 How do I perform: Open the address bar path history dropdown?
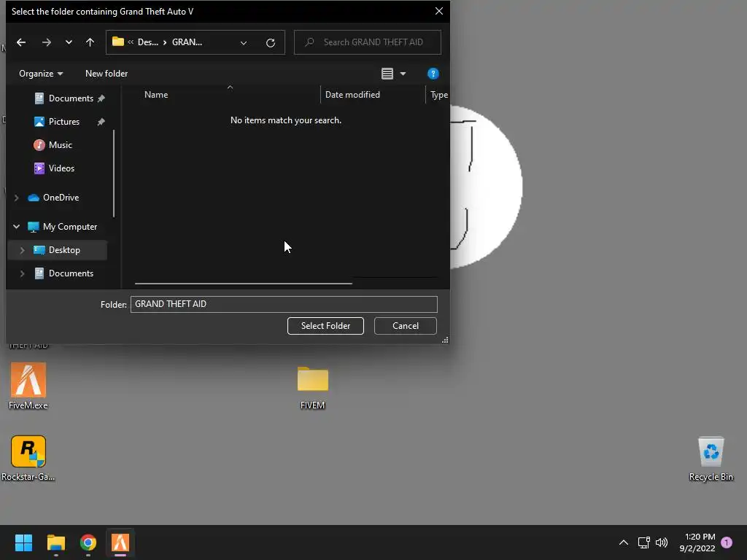point(244,43)
